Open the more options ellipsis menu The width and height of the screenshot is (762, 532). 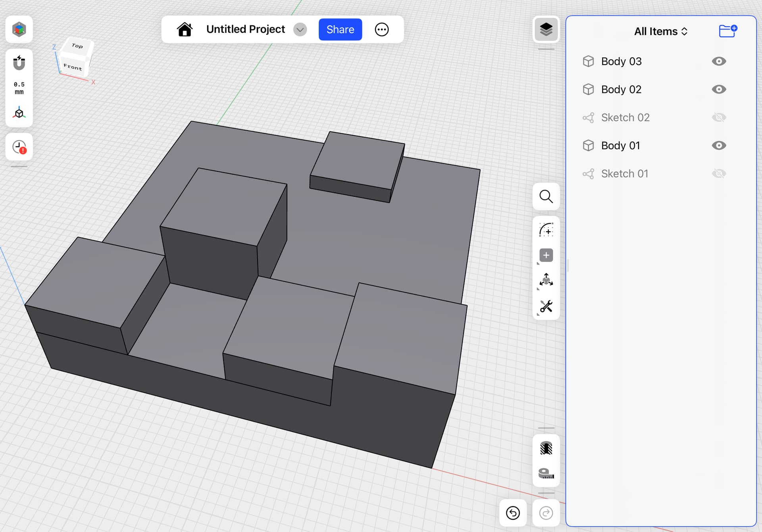click(x=382, y=29)
